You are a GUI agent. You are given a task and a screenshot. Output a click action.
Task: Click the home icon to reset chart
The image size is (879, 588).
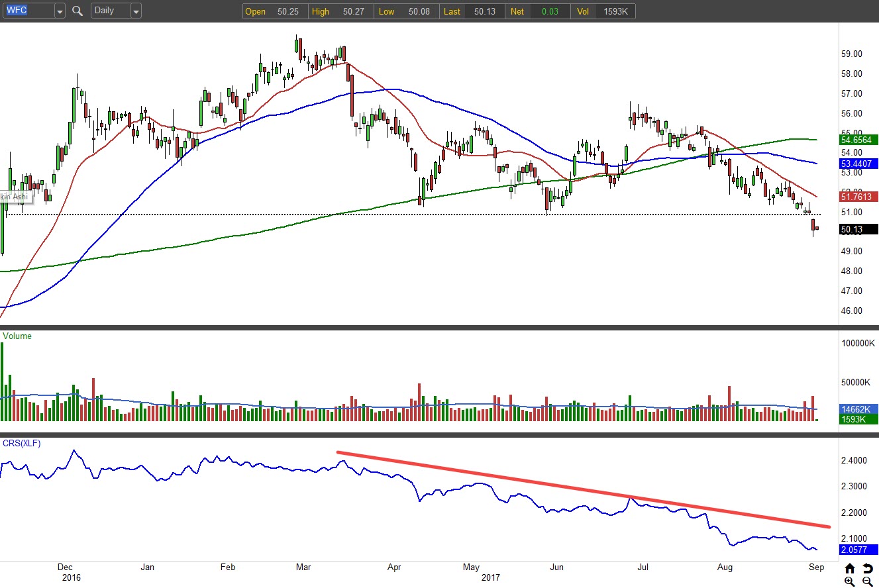point(850,569)
